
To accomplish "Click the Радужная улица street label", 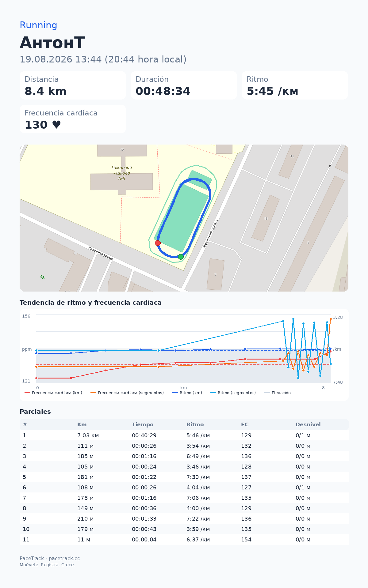I will tap(101, 253).
